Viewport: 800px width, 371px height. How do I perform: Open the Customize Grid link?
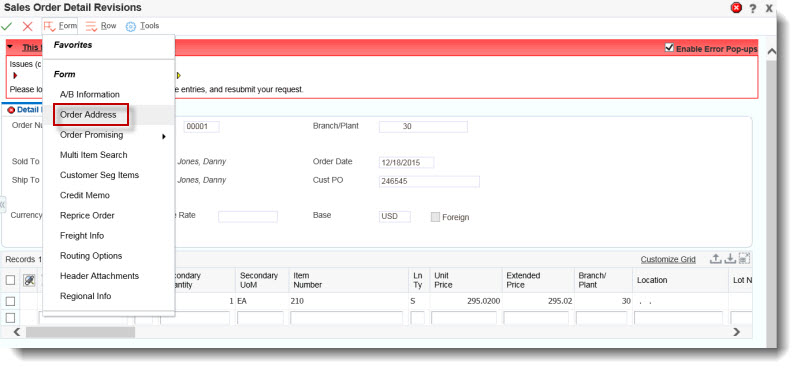coord(668,259)
